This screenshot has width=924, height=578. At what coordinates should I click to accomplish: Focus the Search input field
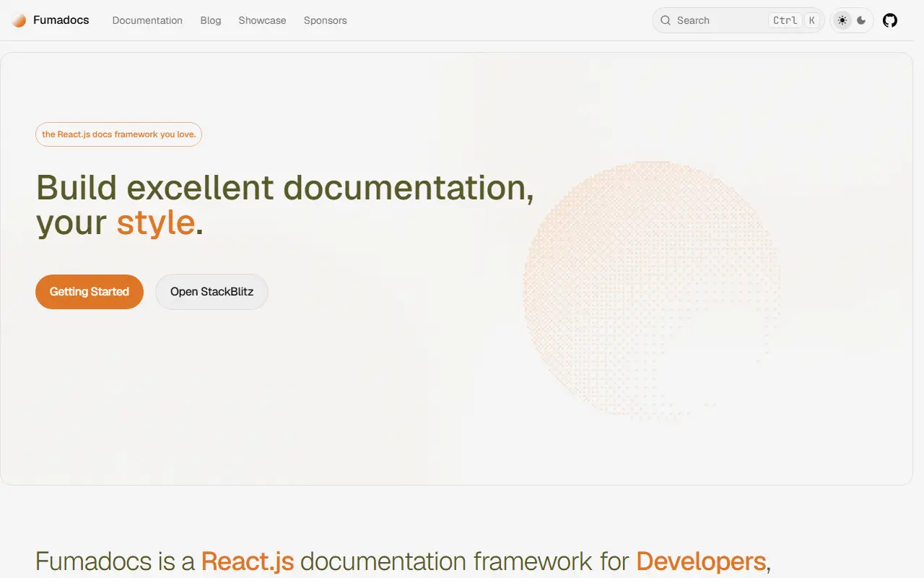[x=738, y=20]
